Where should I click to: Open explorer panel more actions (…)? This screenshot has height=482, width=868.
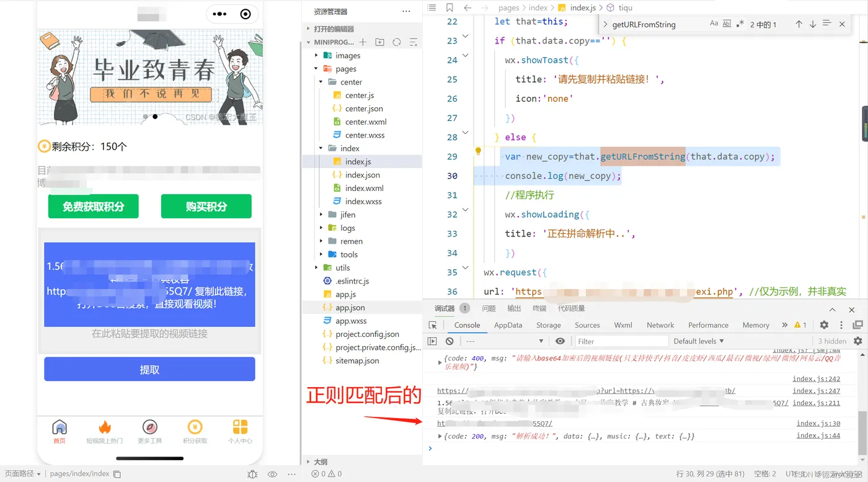coord(406,11)
